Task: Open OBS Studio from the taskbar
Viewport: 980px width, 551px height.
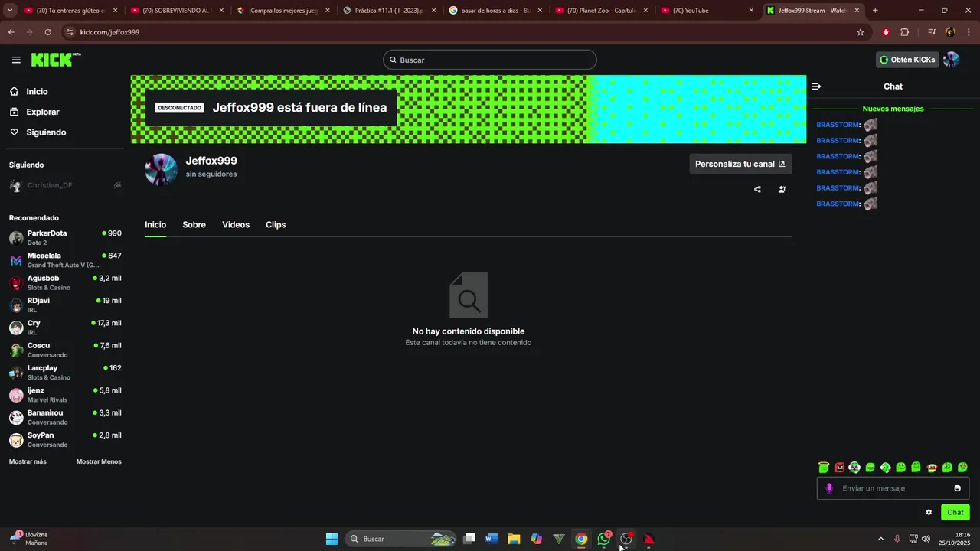Action: pos(626,539)
